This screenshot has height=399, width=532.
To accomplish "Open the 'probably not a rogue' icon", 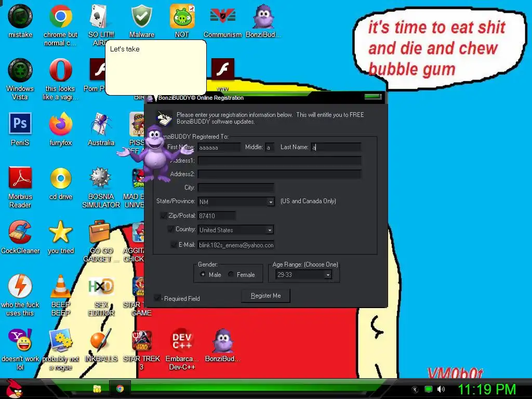I will 60,349.
